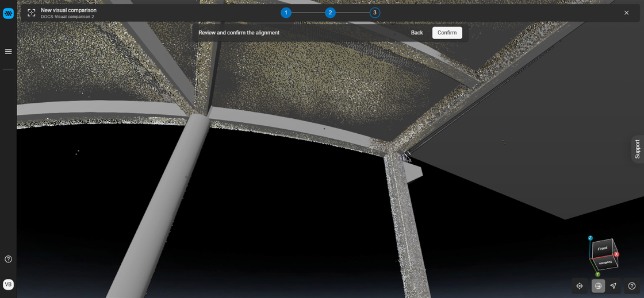Toggle the orbit navigation mode button
The width and height of the screenshot is (644, 298).
pos(598,286)
